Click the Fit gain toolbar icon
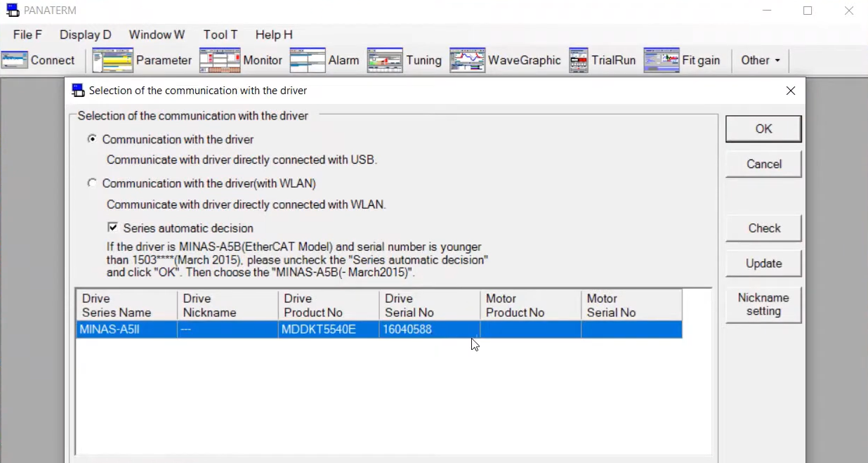The height and width of the screenshot is (463, 868). [x=661, y=60]
